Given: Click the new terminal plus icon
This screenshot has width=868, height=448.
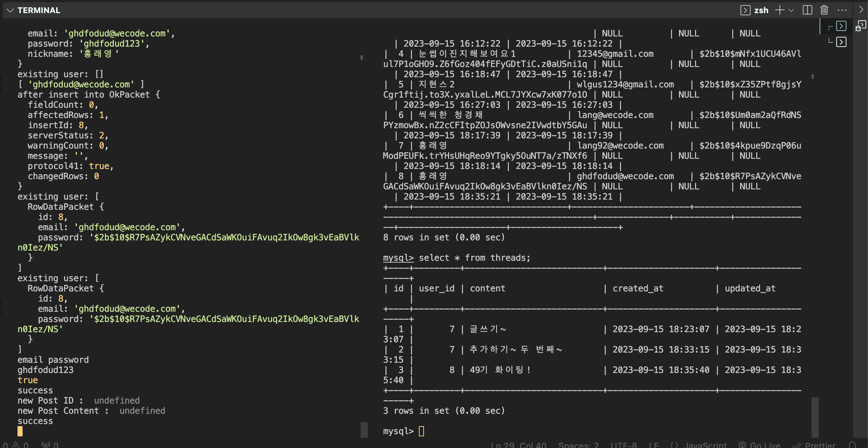Looking at the screenshot, I should pos(779,10).
